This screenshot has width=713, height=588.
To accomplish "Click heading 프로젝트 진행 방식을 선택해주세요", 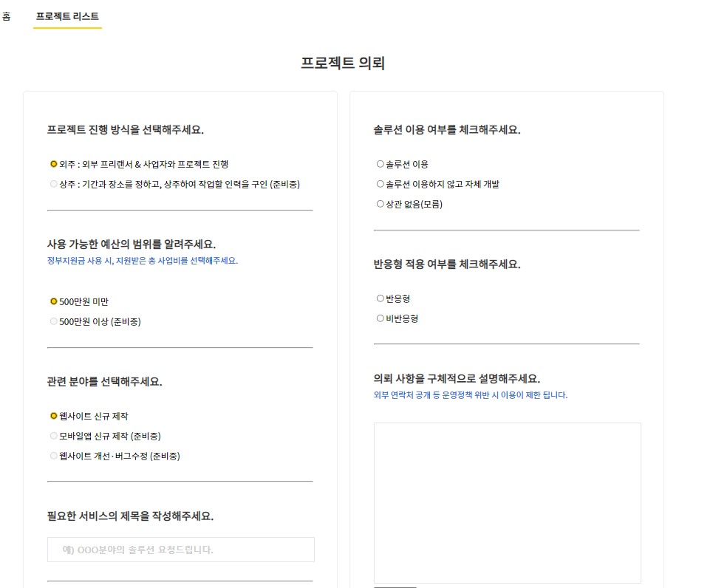I will 126,129.
